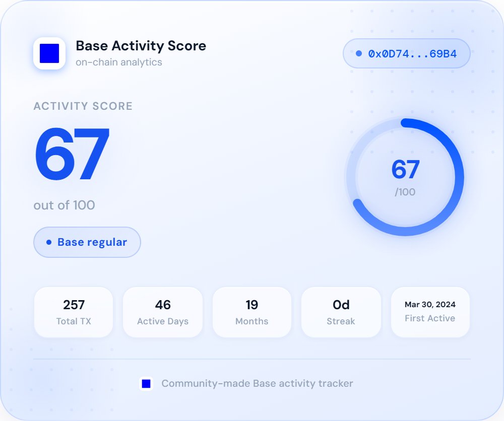Viewport: 504px width, 421px height.
Task: Click the blue Base logo icon in header
Action: (x=49, y=53)
